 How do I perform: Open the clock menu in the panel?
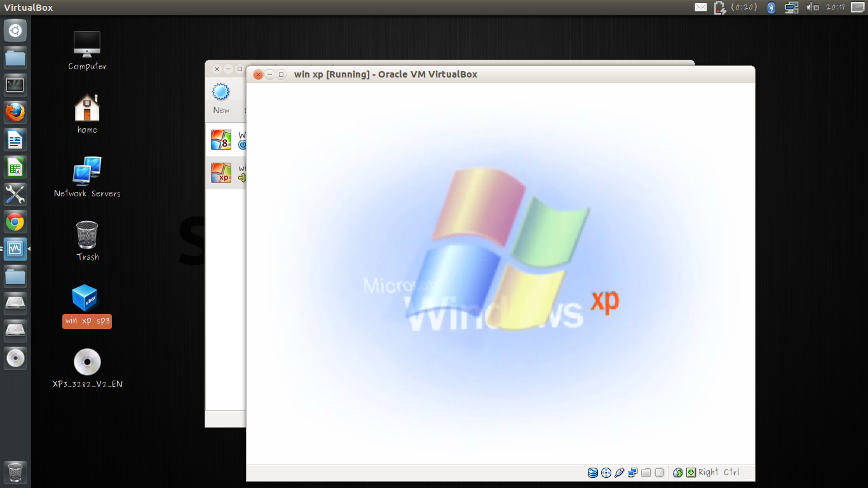(835, 7)
